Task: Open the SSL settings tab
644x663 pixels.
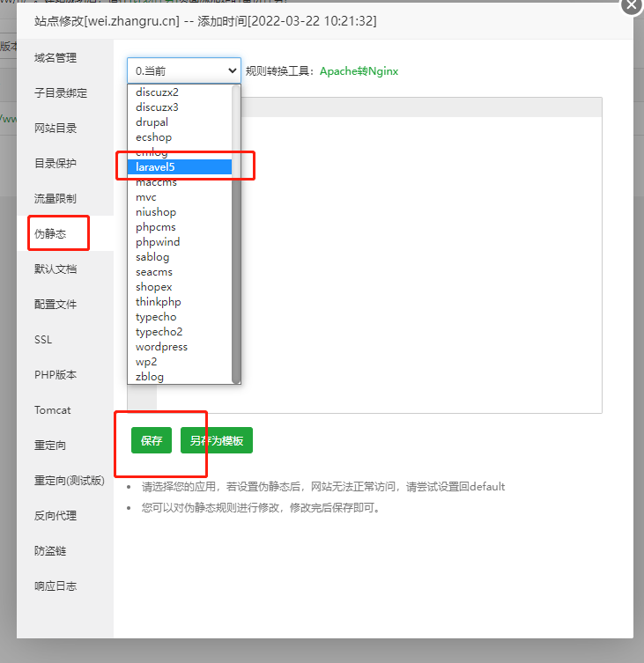Action: pos(43,340)
